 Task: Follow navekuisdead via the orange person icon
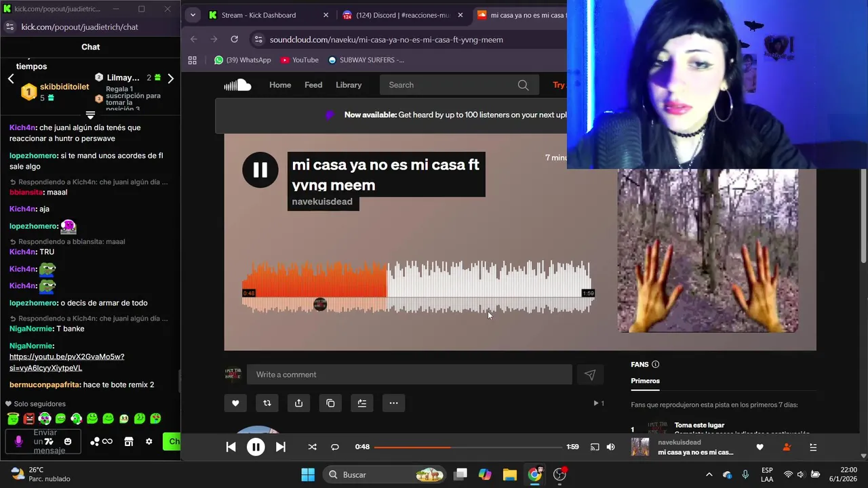pyautogui.click(x=787, y=447)
